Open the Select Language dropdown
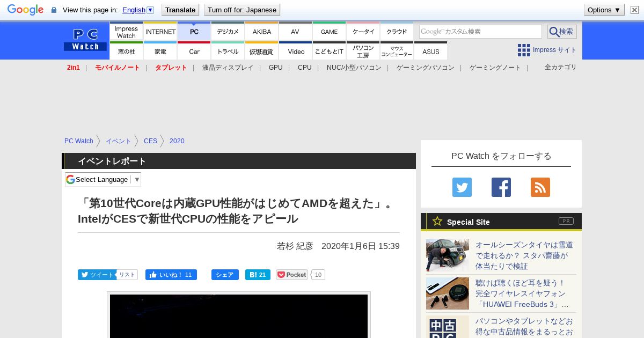The width and height of the screenshot is (644, 338). click(103, 179)
